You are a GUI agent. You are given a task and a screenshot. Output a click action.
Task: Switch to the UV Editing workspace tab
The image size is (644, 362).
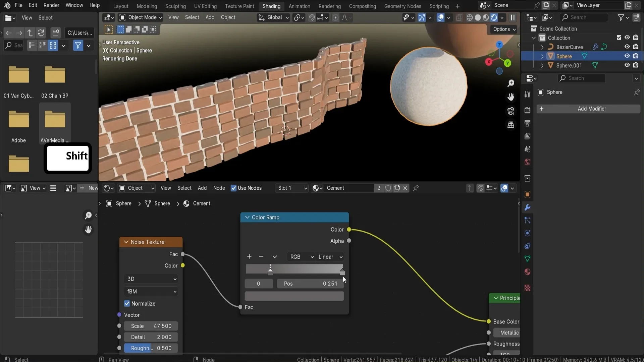(x=205, y=6)
